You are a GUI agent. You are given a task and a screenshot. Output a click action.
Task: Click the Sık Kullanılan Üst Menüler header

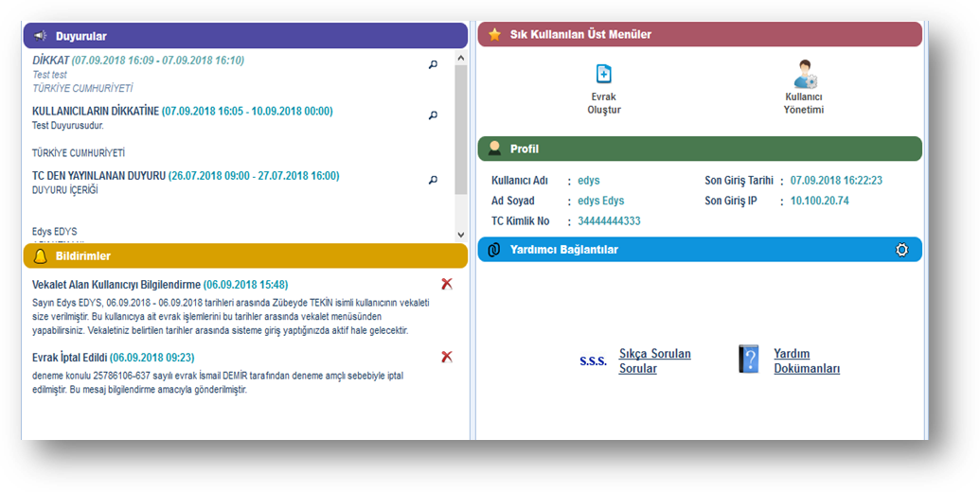(699, 35)
